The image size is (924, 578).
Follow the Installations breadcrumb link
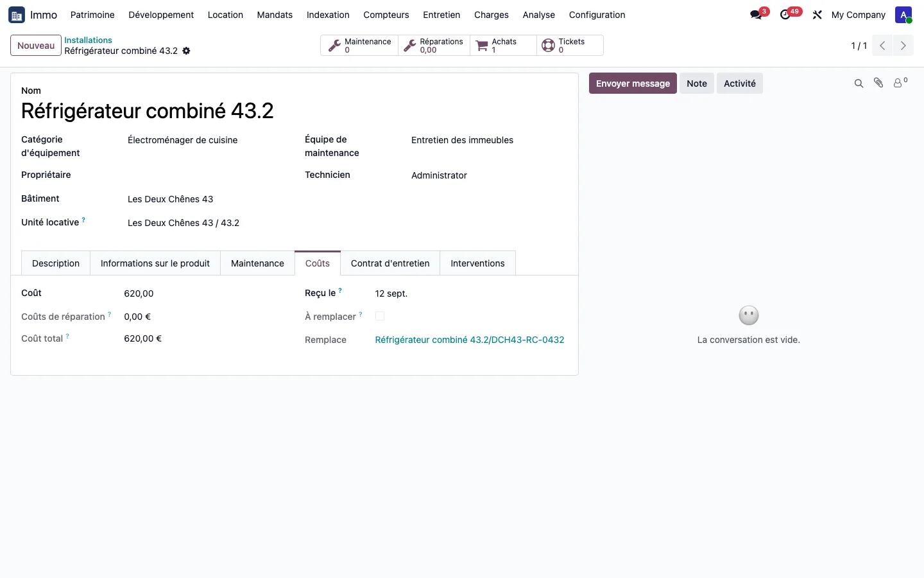pyautogui.click(x=88, y=40)
